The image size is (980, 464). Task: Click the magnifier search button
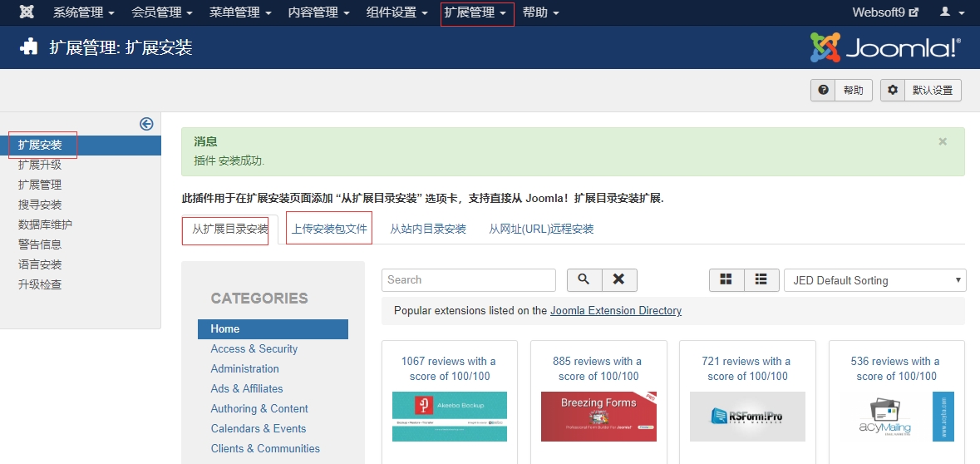[x=584, y=280]
